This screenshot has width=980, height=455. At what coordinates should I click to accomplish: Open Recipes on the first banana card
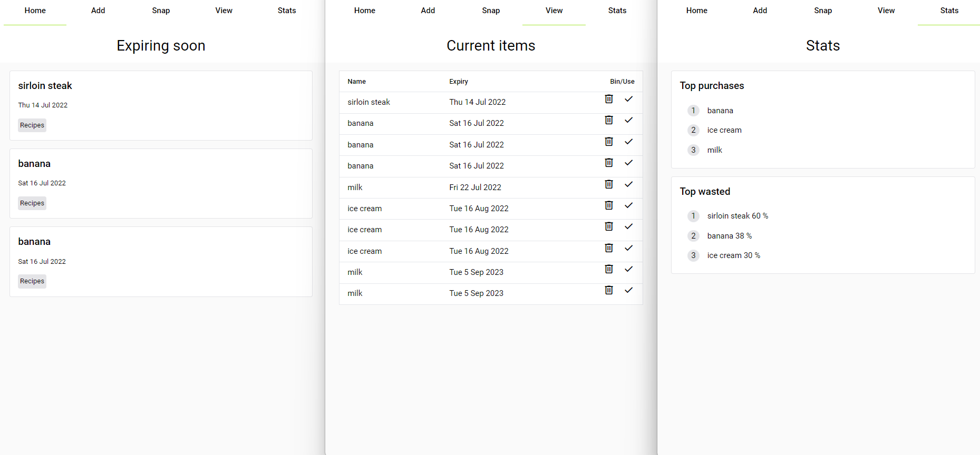(x=32, y=203)
